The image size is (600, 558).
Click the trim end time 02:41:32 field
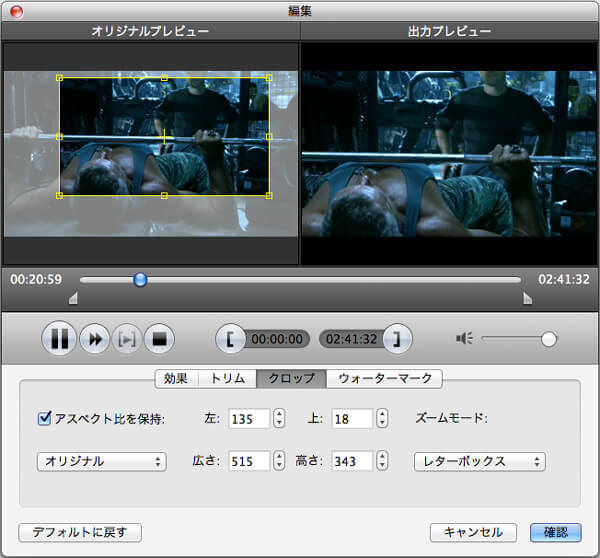tap(351, 339)
